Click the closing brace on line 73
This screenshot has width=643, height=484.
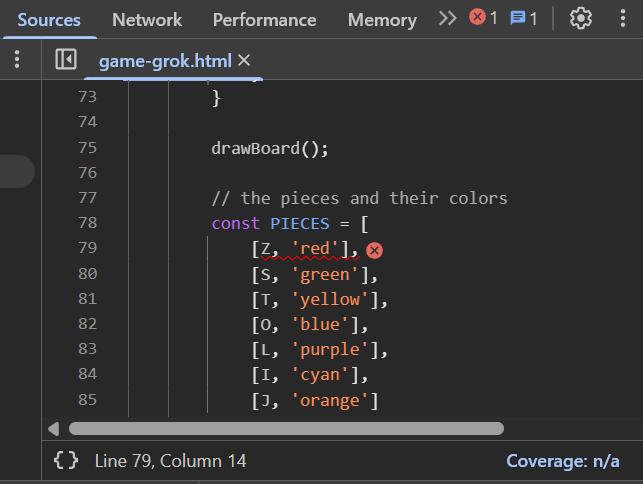217,98
